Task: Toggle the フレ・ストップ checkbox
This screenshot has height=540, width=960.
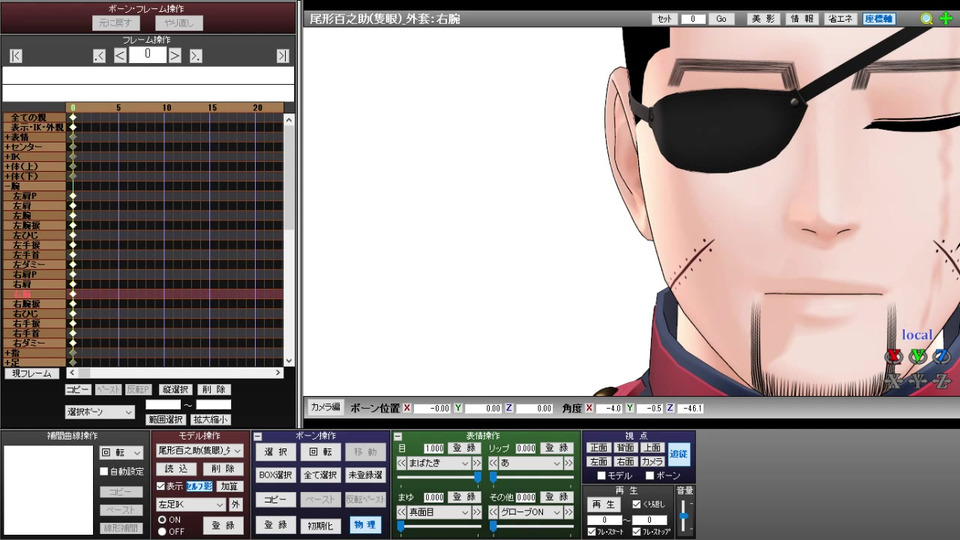Action: pos(637,532)
